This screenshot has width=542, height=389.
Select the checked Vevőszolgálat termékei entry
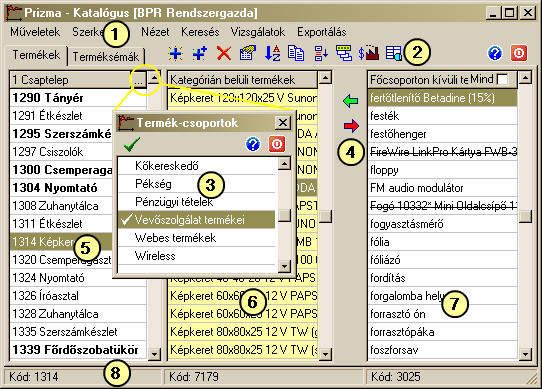click(x=197, y=220)
